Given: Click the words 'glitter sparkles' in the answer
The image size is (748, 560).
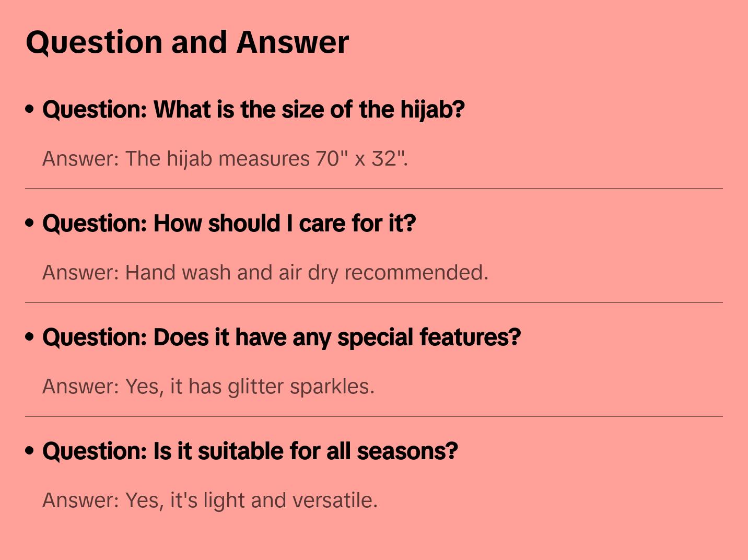Looking at the screenshot, I should point(301,387).
